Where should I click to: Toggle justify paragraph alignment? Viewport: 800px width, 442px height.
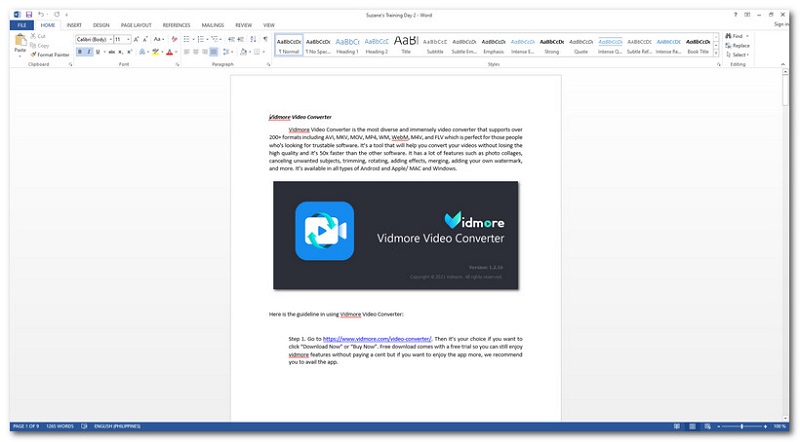pyautogui.click(x=214, y=52)
